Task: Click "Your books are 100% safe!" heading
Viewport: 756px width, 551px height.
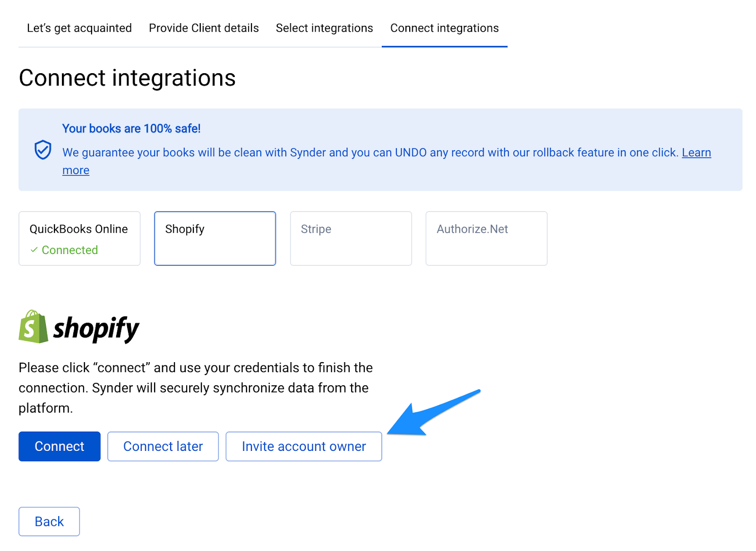Action: (x=131, y=128)
